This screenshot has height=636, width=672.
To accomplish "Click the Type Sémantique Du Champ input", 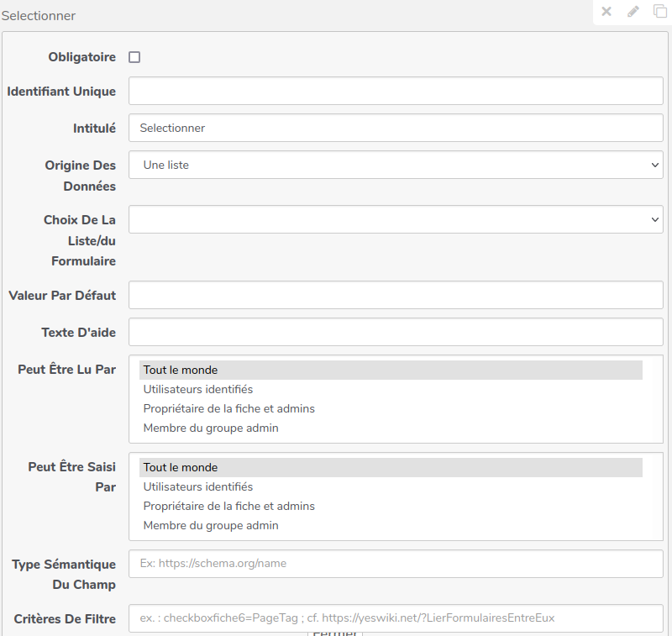I will (396, 564).
